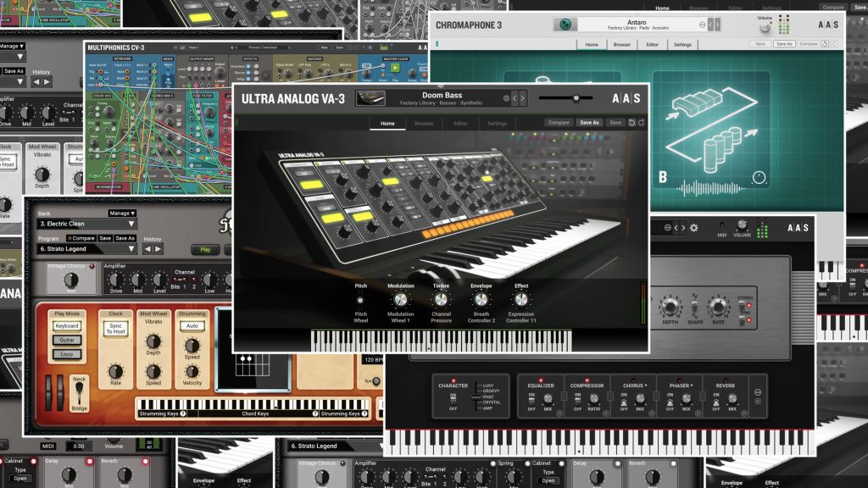This screenshot has width=868, height=488.
Task: Open Browser tab in Ultra Analog VA-3
Action: (424, 124)
